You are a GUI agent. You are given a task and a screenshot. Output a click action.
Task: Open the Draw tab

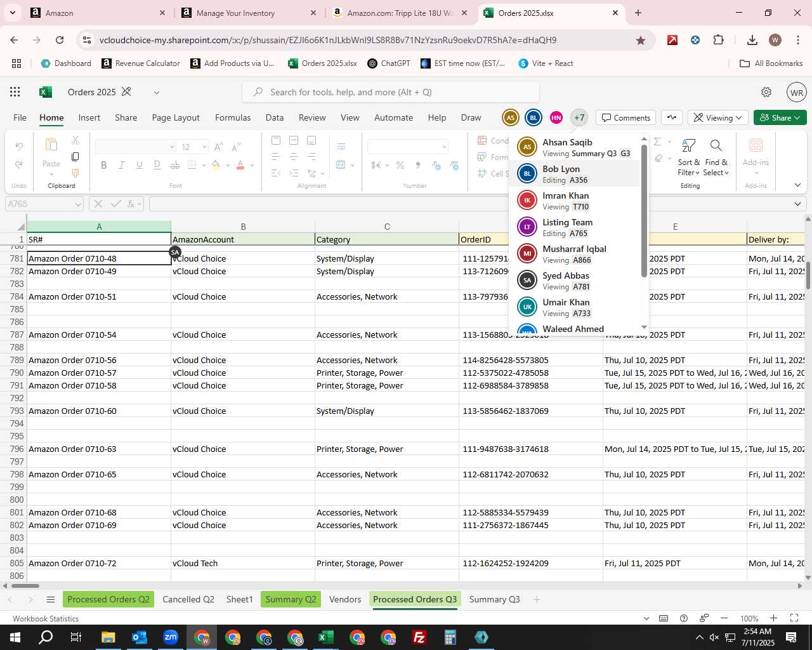(x=471, y=117)
